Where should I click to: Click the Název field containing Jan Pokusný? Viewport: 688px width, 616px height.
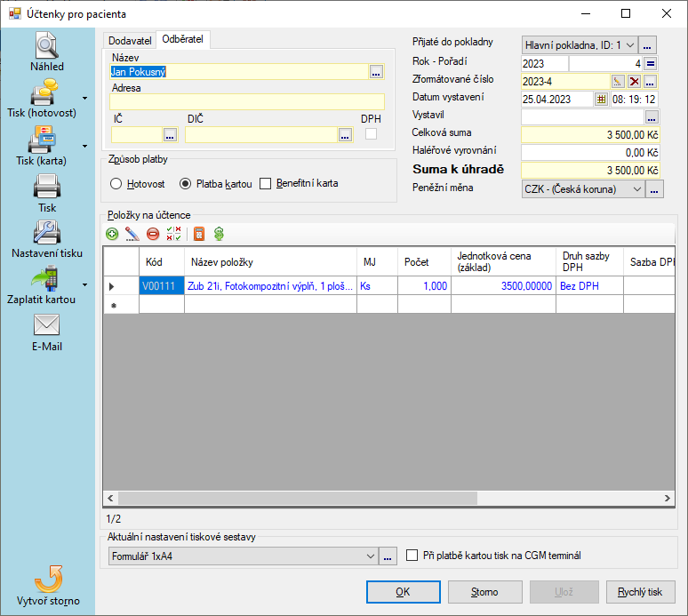tap(239, 72)
